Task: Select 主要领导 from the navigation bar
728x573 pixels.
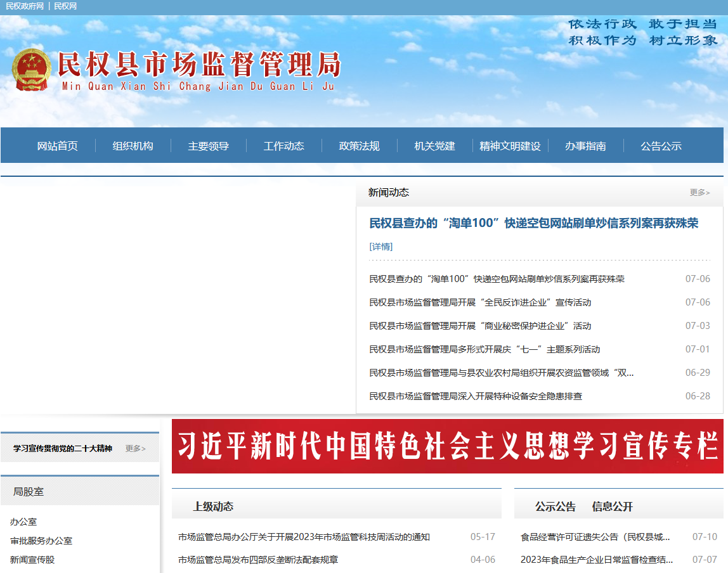Action: point(209,145)
